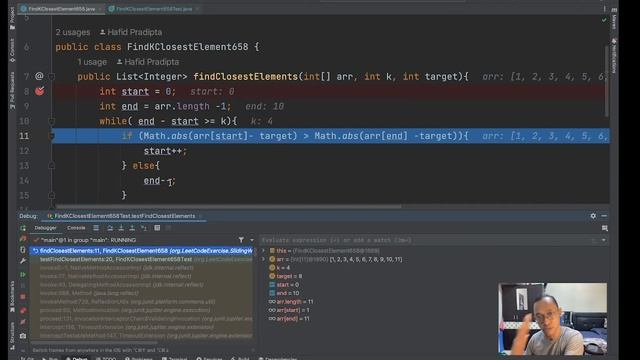
Task: Select the testFindClosestElements debug session tab
Action: [124, 216]
